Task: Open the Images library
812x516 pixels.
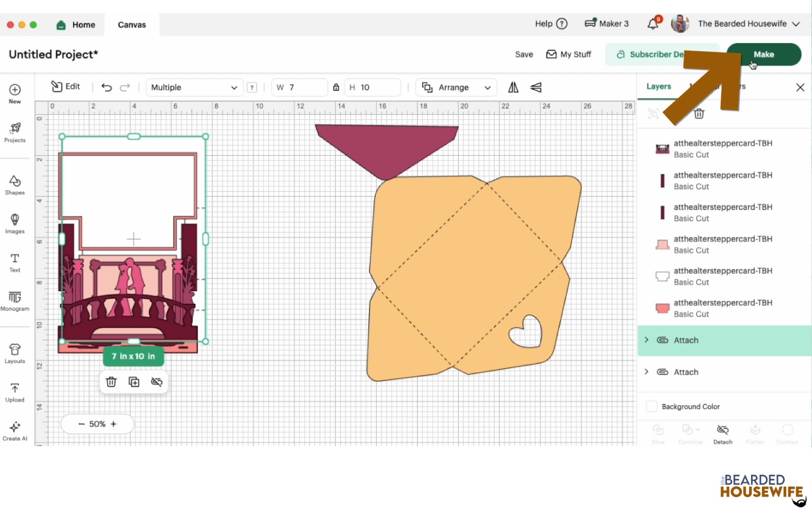Action: pos(15,223)
